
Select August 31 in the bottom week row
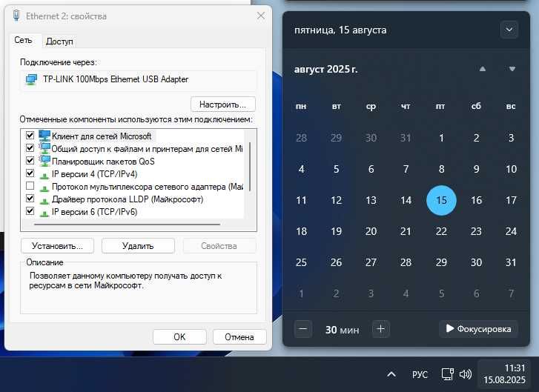(x=511, y=262)
